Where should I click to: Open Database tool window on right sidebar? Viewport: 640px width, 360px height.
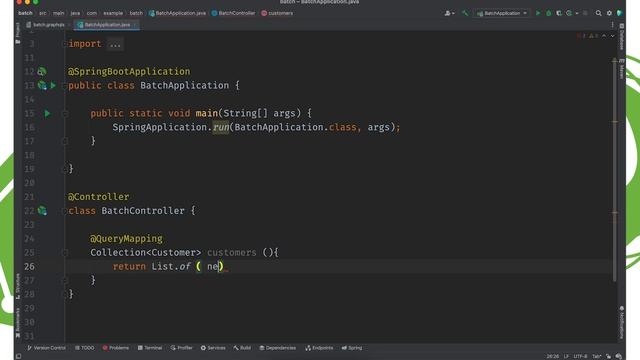pos(622,37)
